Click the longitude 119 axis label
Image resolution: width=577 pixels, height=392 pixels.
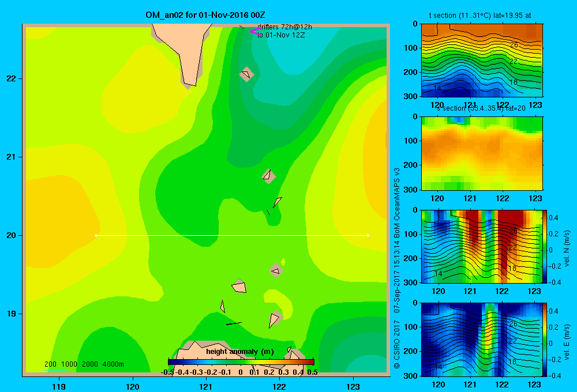(59, 386)
